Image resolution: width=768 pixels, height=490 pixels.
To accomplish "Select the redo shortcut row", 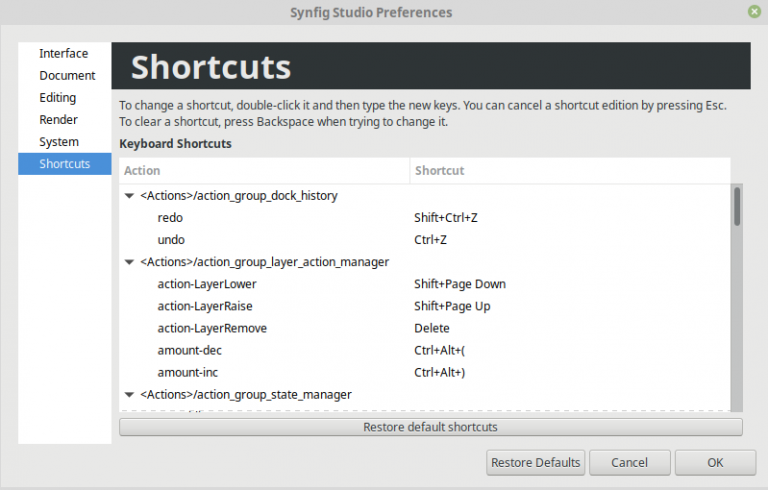I will click(425, 218).
